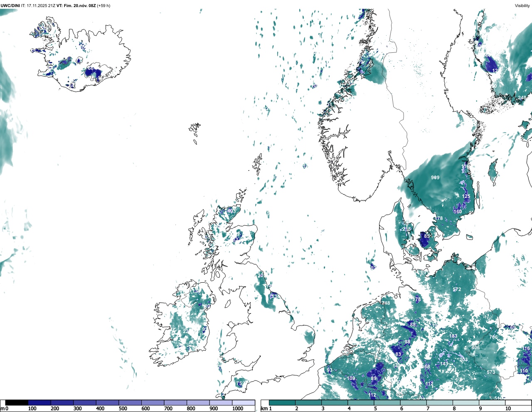This screenshot has height=412, width=532.
Task: Select the 7–8 km legend swatch
Action: pyautogui.click(x=440, y=402)
